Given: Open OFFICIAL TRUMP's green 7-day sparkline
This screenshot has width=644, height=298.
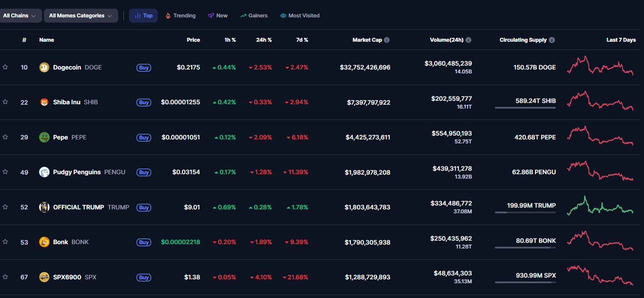Looking at the screenshot, I should tap(600, 205).
